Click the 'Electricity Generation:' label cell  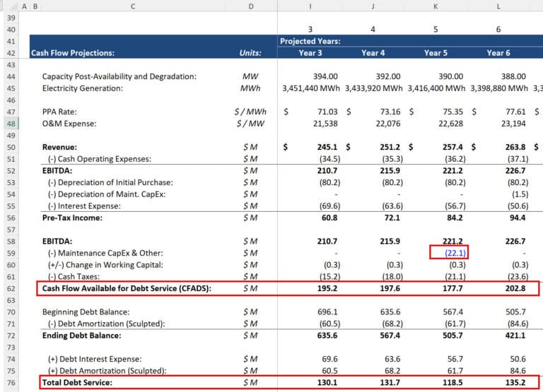point(83,88)
